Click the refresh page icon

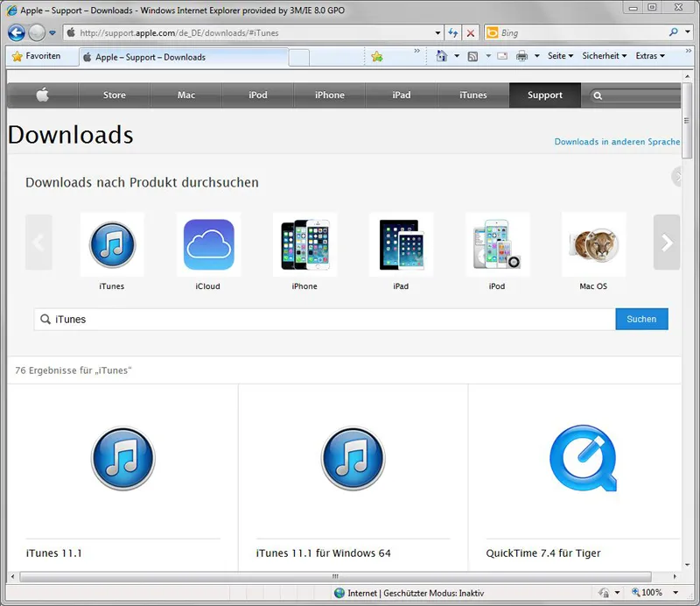coord(453,32)
